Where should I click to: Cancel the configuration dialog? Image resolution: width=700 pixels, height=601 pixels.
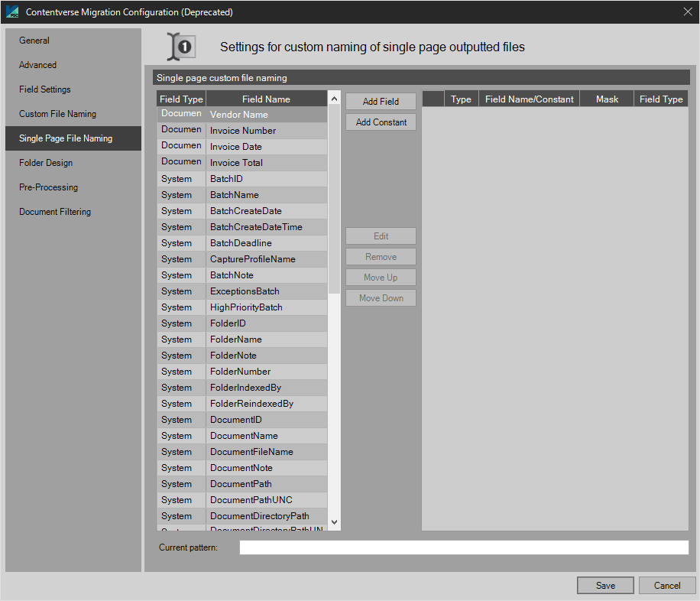pos(667,586)
